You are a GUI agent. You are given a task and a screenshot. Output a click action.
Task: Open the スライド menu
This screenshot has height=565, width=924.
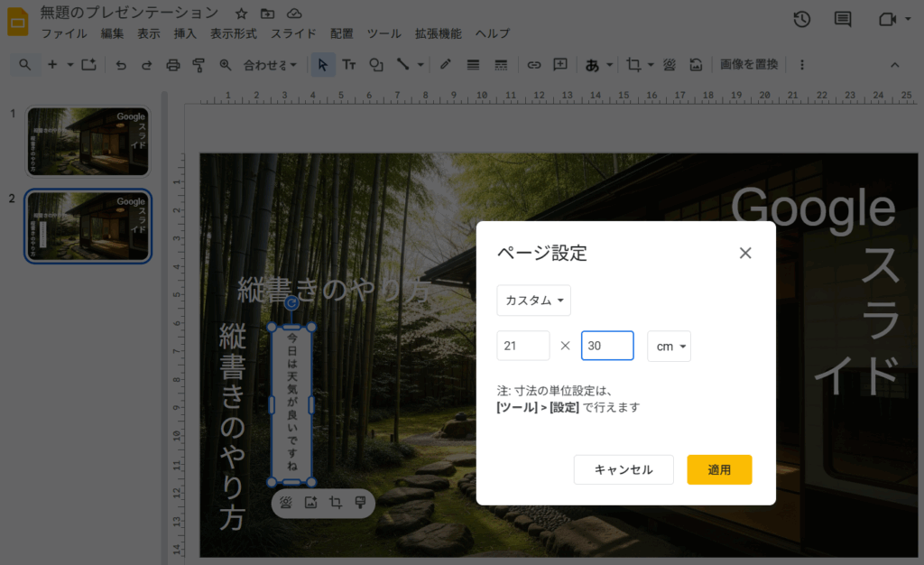(x=294, y=33)
